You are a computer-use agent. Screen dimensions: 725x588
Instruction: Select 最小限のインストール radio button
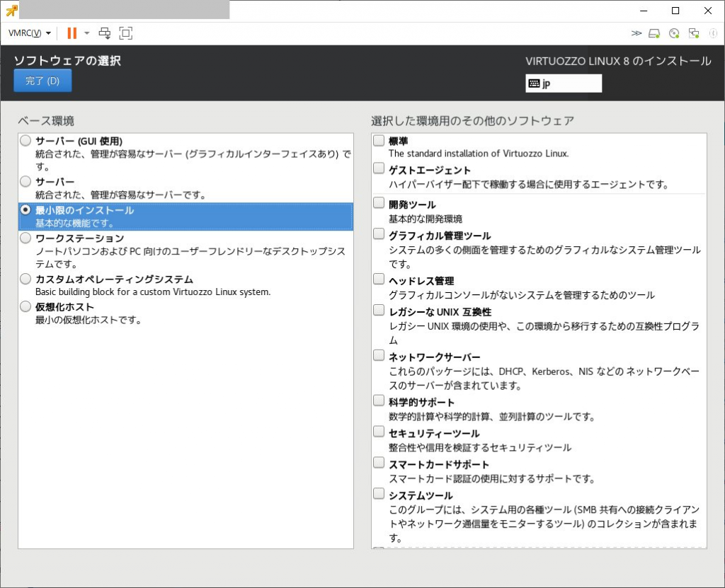[25, 210]
